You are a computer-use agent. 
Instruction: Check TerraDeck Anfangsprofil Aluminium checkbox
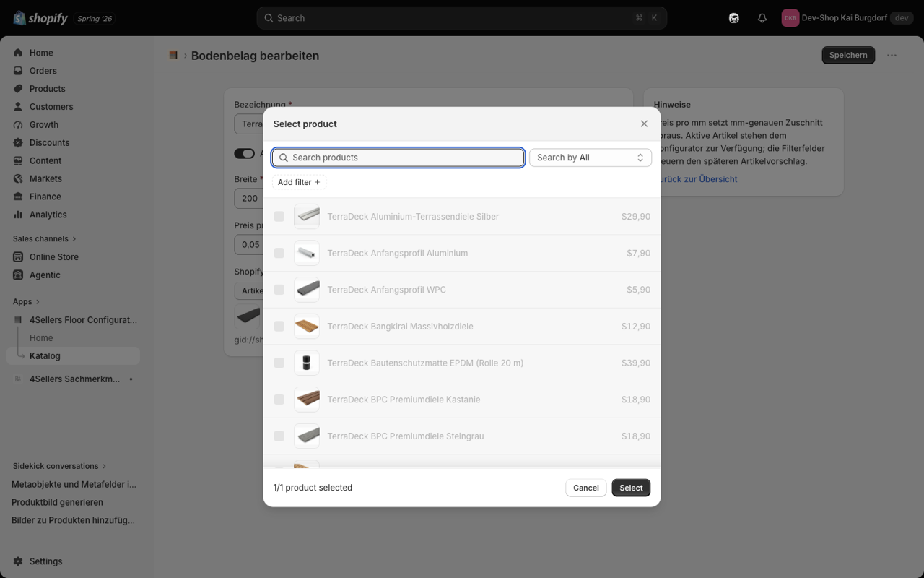pos(279,254)
